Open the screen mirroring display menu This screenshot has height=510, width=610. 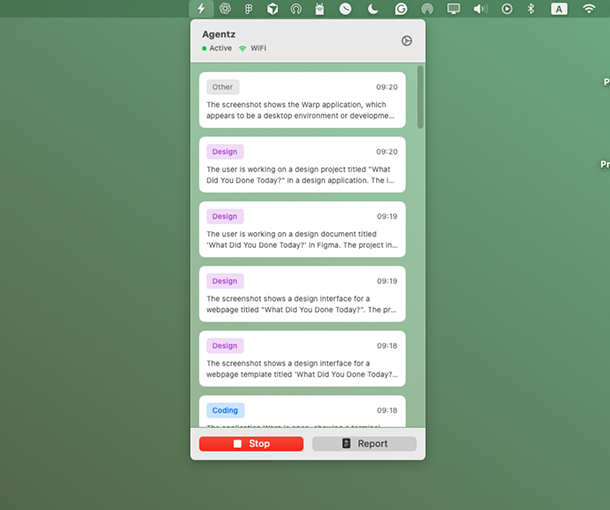pos(454,9)
